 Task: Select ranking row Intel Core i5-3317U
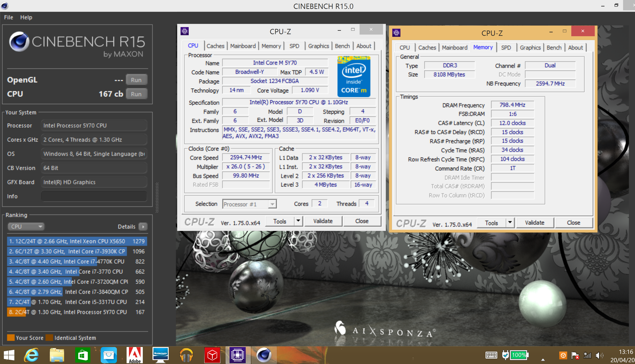click(x=77, y=302)
